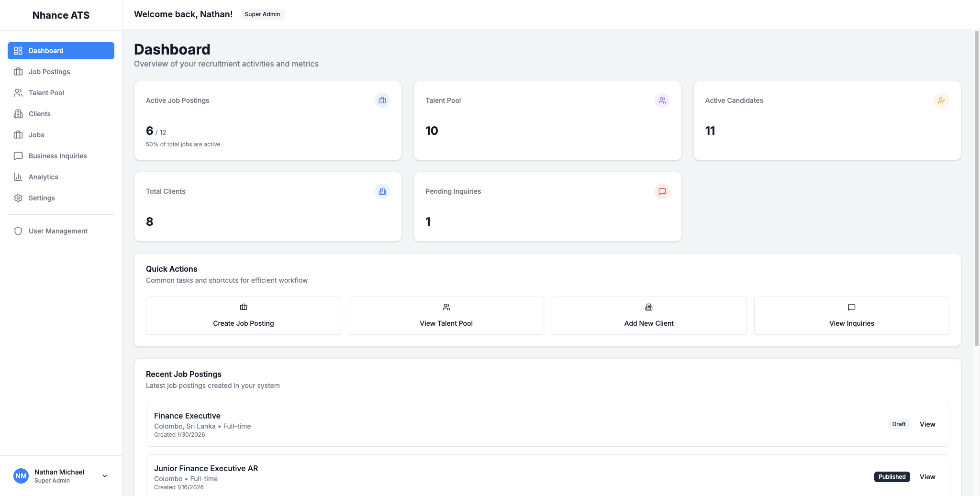Select Clients from the sidebar navigation
The width and height of the screenshot is (980, 496).
(x=39, y=114)
